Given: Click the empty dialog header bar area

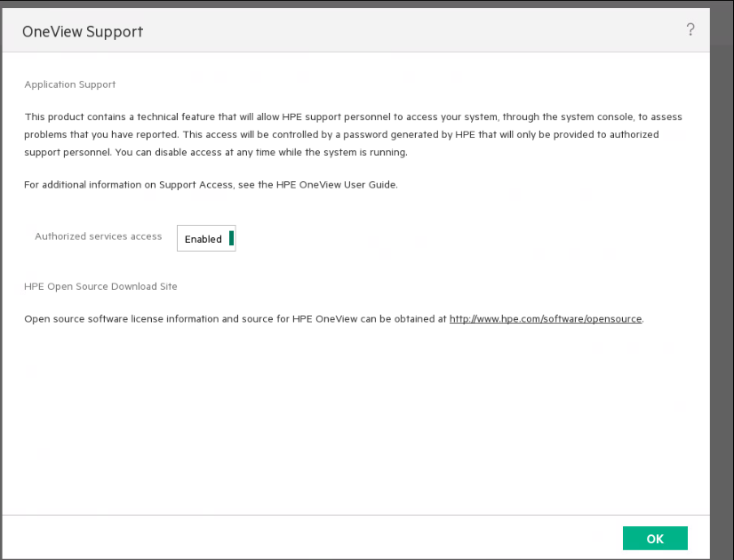Looking at the screenshot, I should (x=400, y=31).
